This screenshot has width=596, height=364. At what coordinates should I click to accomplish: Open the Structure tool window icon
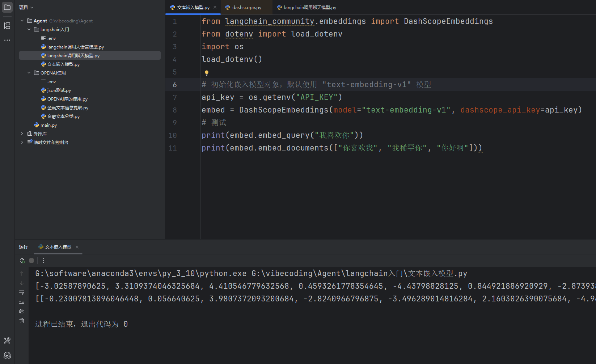click(7, 26)
